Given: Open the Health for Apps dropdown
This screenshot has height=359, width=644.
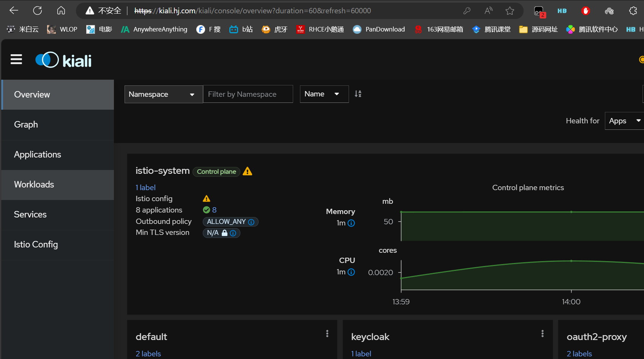Looking at the screenshot, I should [x=624, y=121].
